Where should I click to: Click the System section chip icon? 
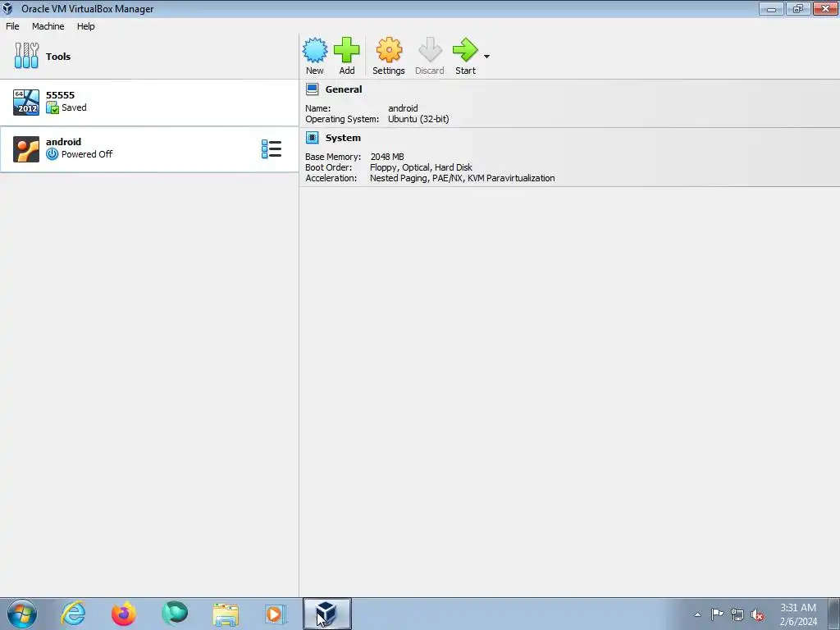313,138
